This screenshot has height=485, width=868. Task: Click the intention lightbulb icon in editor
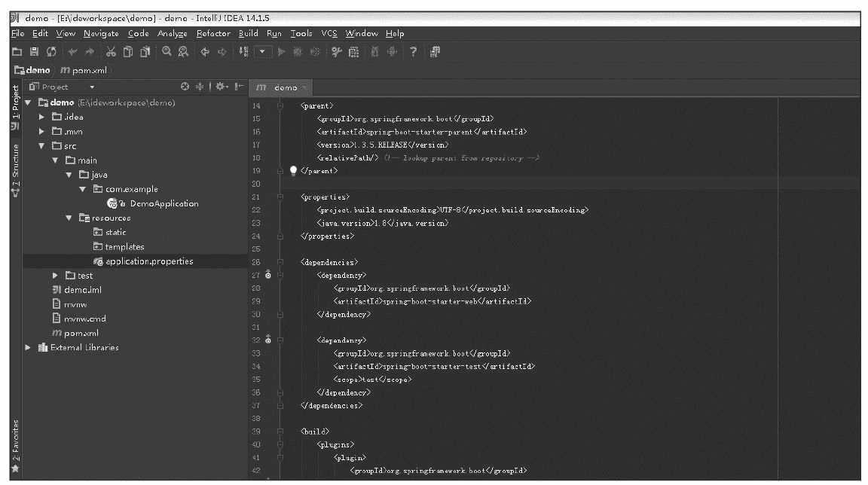(x=294, y=171)
